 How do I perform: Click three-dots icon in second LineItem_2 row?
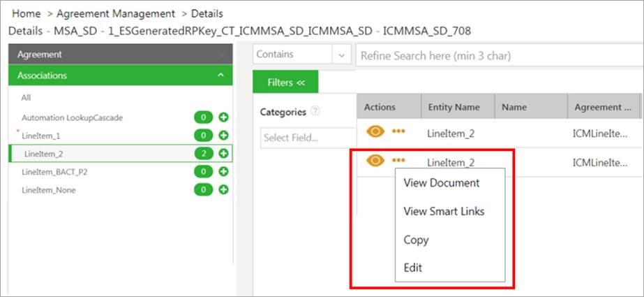coord(398,161)
